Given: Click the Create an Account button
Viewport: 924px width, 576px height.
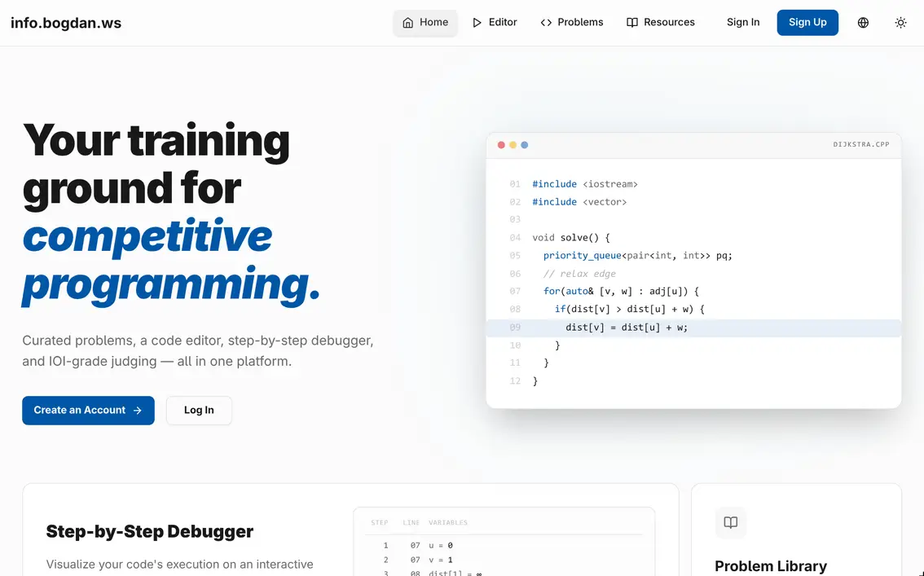Looking at the screenshot, I should click(x=88, y=411).
